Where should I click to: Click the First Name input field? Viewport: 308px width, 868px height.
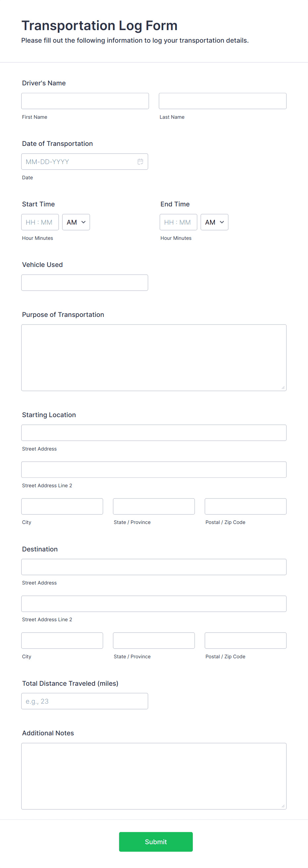(x=85, y=101)
